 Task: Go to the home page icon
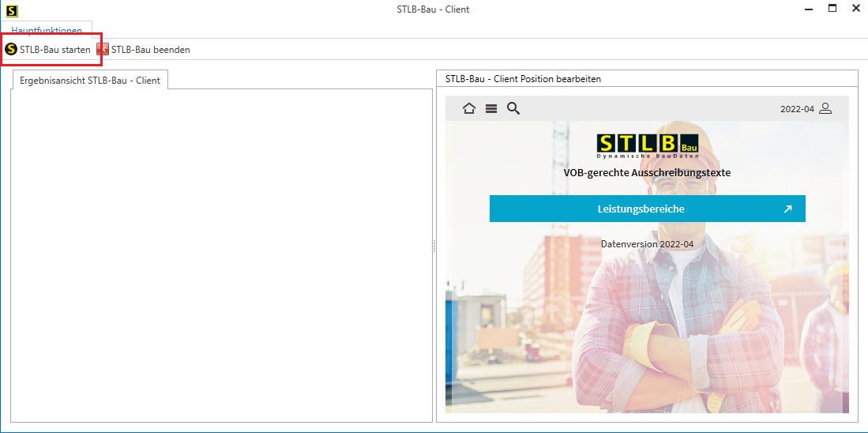469,109
